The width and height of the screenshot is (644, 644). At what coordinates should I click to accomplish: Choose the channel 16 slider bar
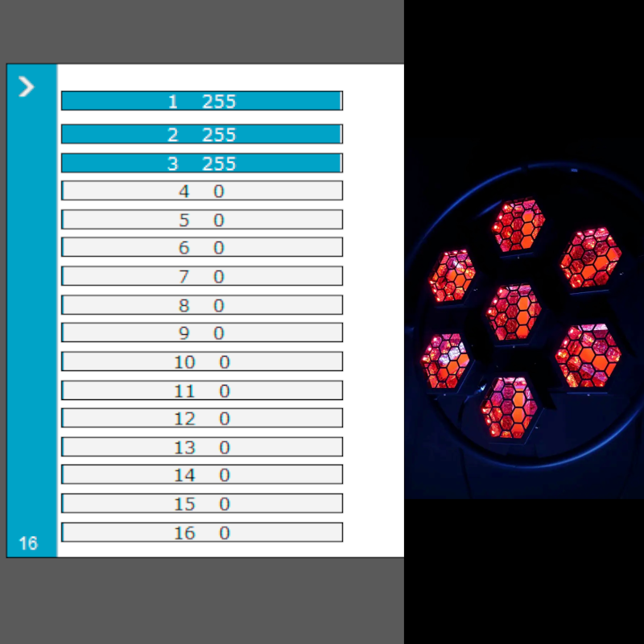pyautogui.click(x=202, y=532)
